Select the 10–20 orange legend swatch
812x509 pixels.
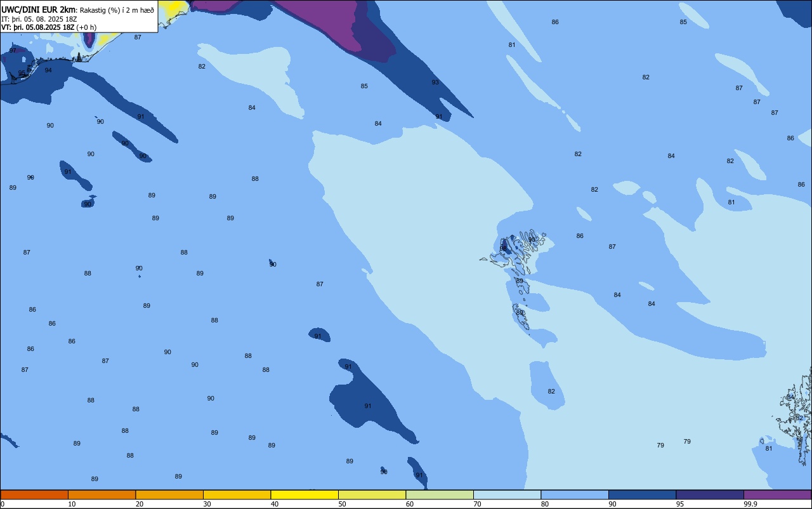tap(101, 494)
